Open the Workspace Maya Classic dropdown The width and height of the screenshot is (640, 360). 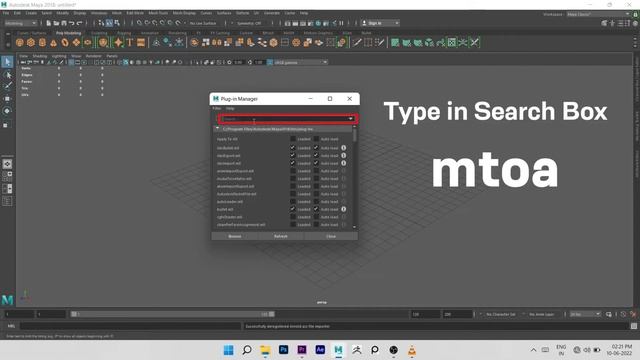[598, 14]
